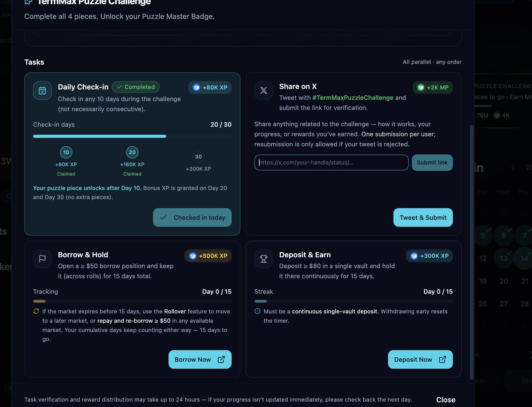Screen dimensions: 532x407
Task: Select day 13 in background calendar
Action: [504, 258]
